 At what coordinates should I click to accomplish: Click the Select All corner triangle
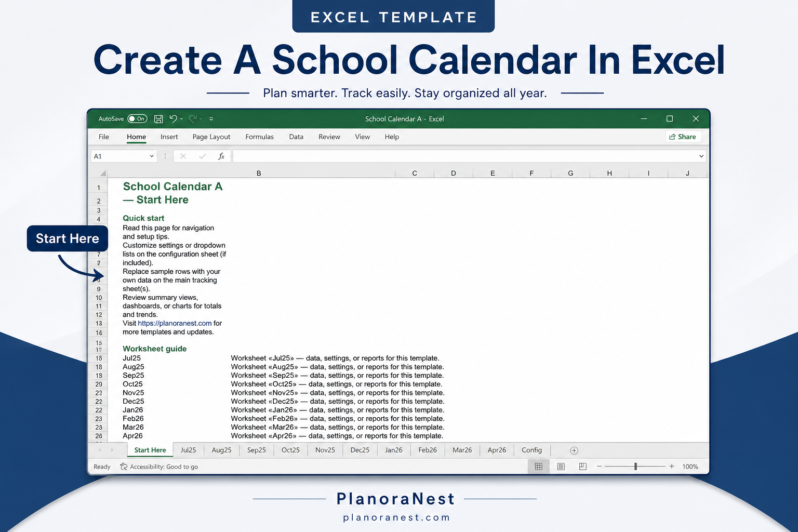coord(102,173)
